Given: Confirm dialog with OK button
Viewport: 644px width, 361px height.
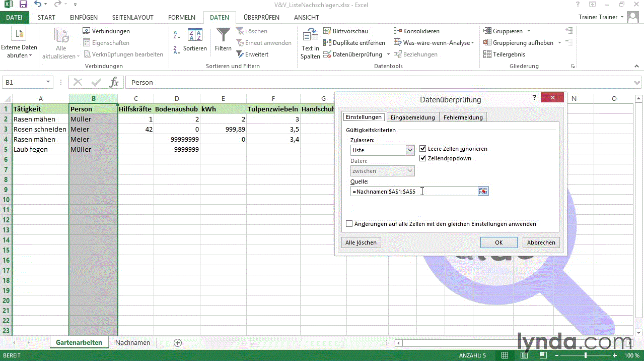Looking at the screenshot, I should (498, 243).
